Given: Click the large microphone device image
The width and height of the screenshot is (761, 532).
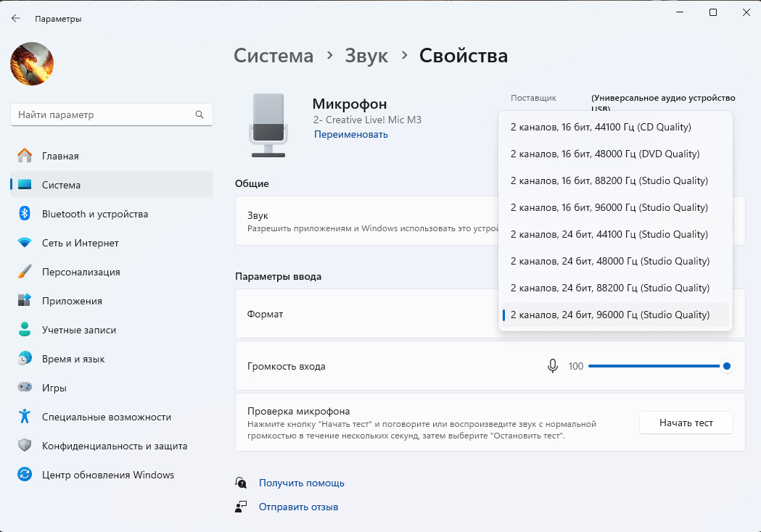Looking at the screenshot, I should point(268,125).
